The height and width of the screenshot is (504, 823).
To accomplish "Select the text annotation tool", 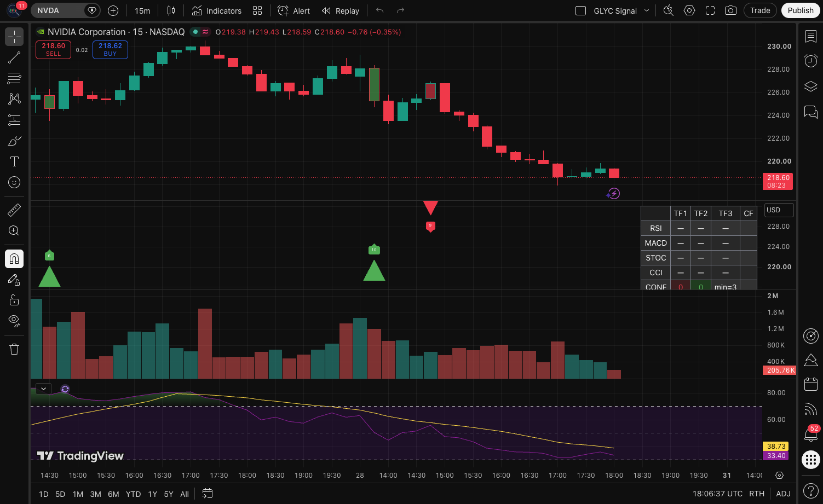I will pos(14,161).
